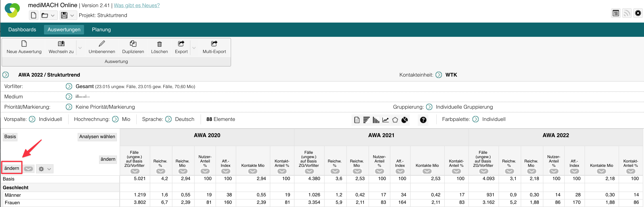Expand the Export dropdown arrow
Image resolution: width=644 pixels, height=207 pixels.
coord(194,47)
